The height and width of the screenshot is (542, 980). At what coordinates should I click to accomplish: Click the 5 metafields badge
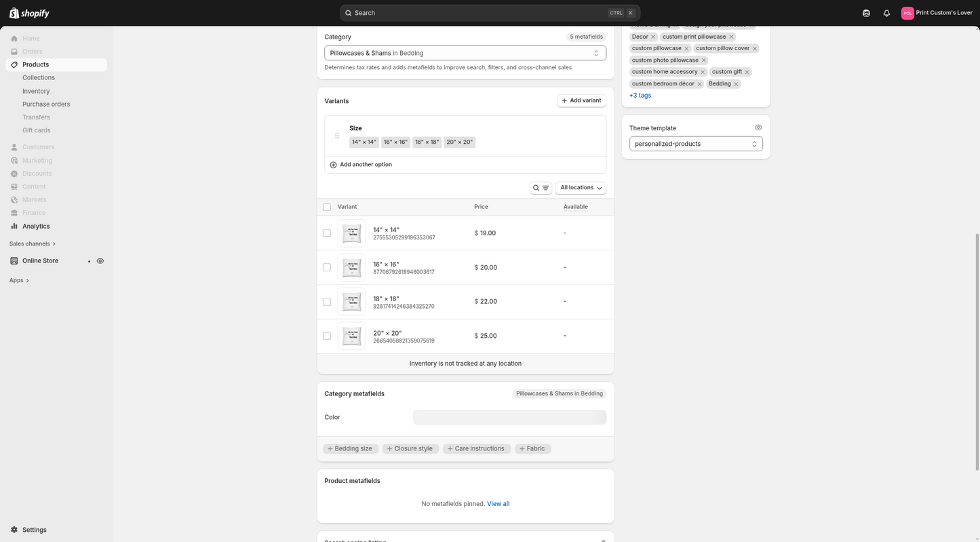point(587,37)
